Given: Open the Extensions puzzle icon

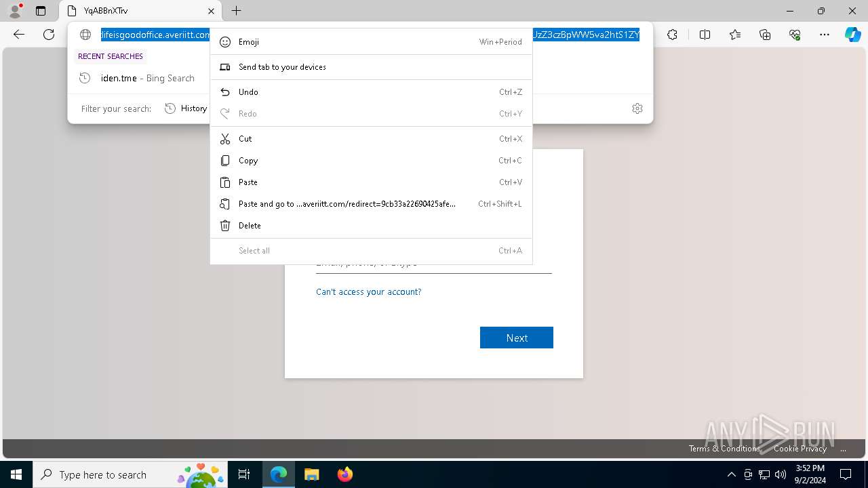Looking at the screenshot, I should (x=672, y=35).
